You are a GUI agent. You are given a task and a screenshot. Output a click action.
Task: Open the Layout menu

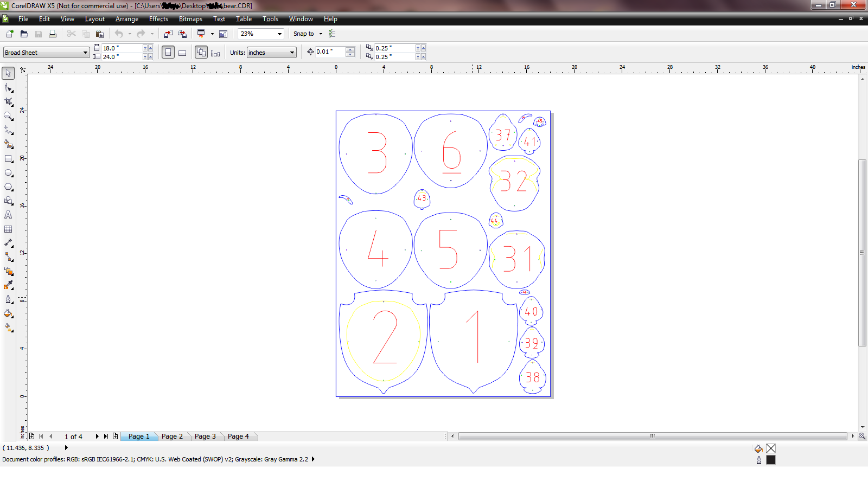95,19
